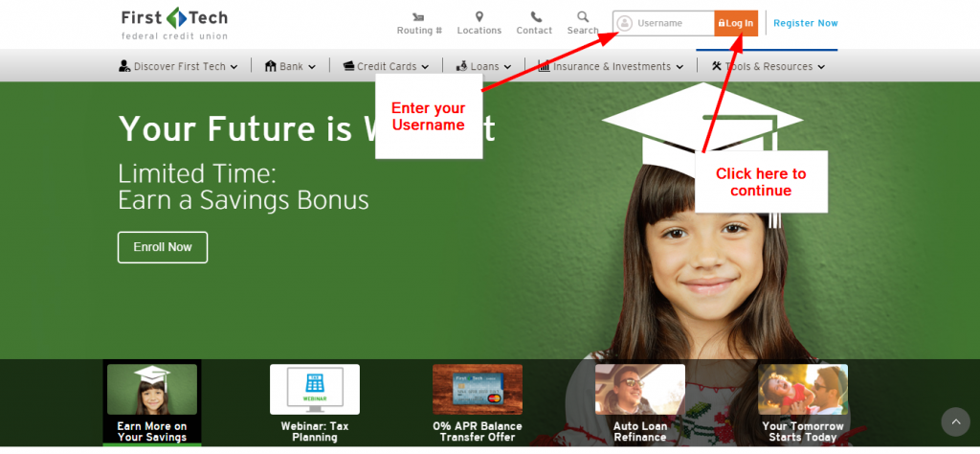Click the Search text label
The height and width of the screenshot is (454, 980).
(x=583, y=30)
